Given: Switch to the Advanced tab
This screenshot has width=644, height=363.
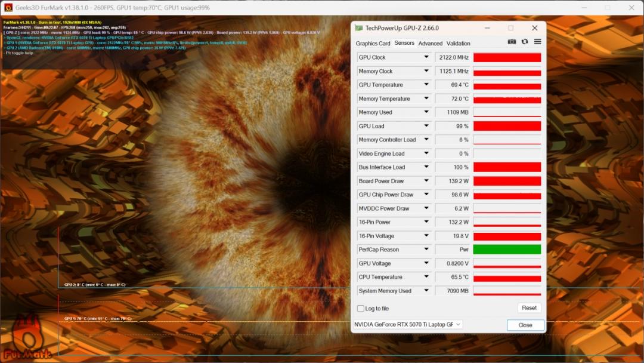Looking at the screenshot, I should pos(430,43).
